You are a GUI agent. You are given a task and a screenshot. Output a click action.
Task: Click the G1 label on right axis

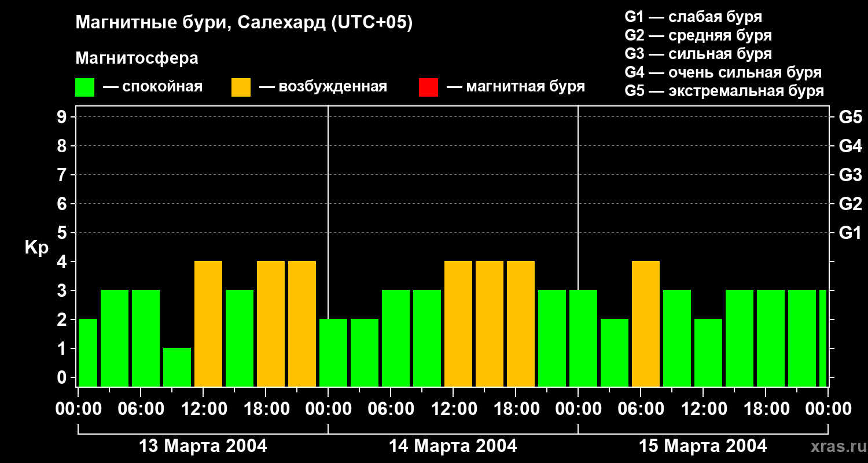click(x=850, y=233)
